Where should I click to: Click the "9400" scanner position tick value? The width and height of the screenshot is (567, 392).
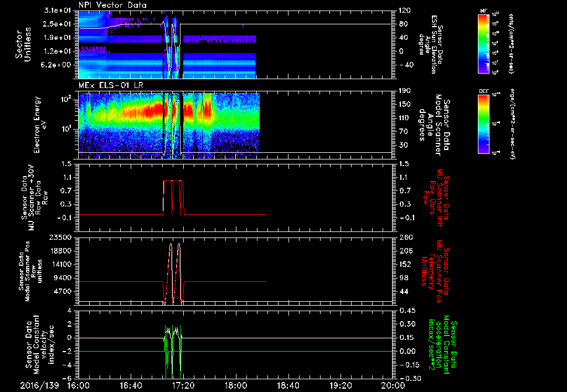click(x=63, y=278)
